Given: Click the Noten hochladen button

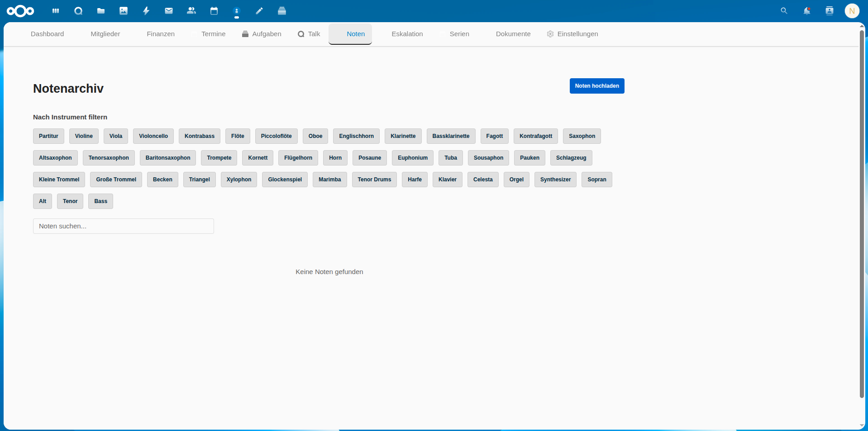Looking at the screenshot, I should [596, 86].
